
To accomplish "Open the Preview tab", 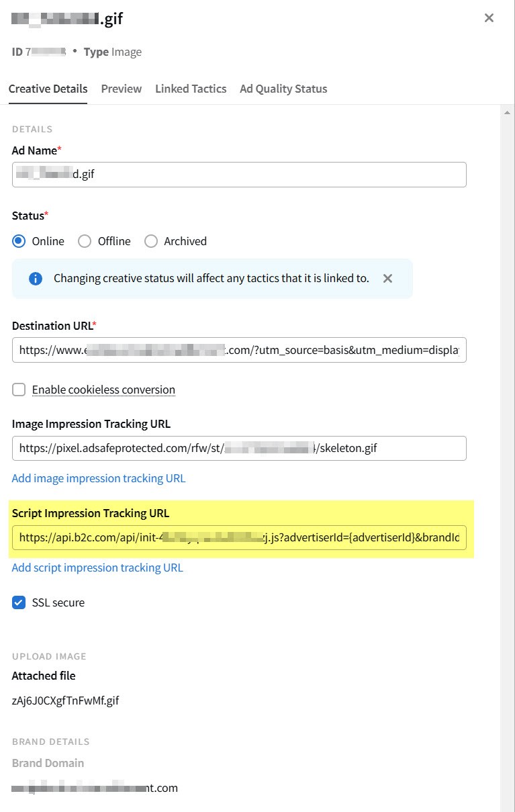I will coord(121,89).
